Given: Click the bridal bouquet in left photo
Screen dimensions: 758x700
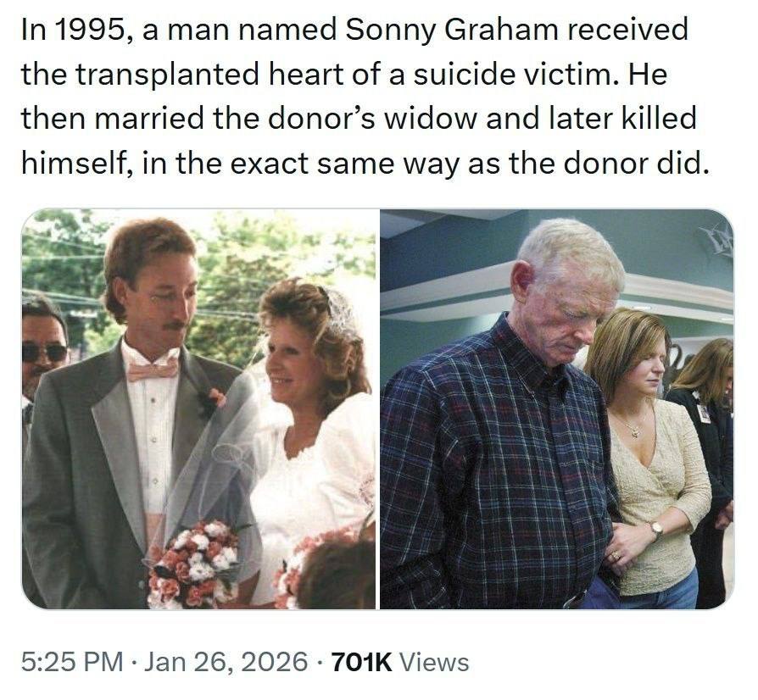Looking at the screenshot, I should tap(192, 563).
